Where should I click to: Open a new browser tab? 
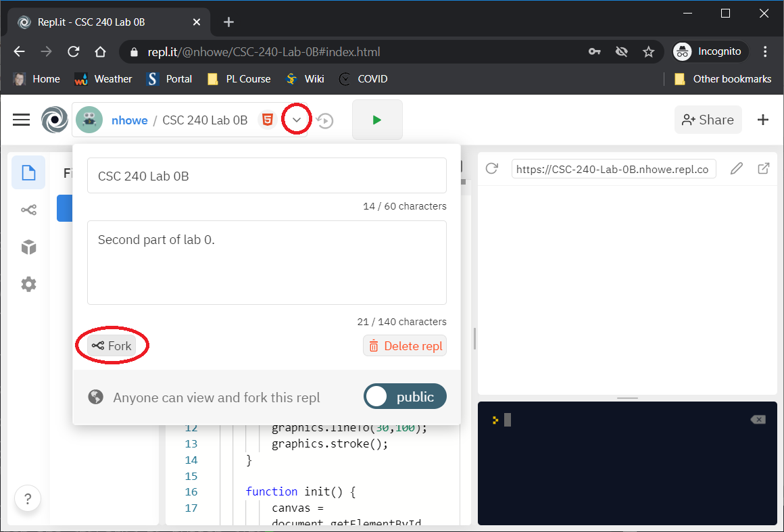pyautogui.click(x=228, y=22)
